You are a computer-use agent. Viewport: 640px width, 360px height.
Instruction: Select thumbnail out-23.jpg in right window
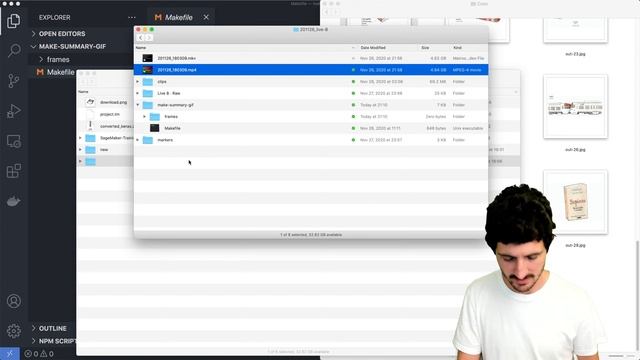pyautogui.click(x=575, y=31)
